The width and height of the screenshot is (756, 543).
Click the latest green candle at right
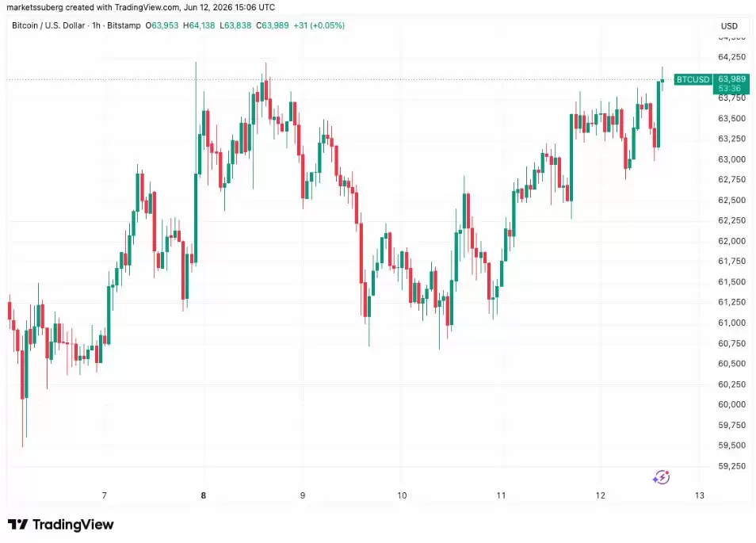coord(662,80)
